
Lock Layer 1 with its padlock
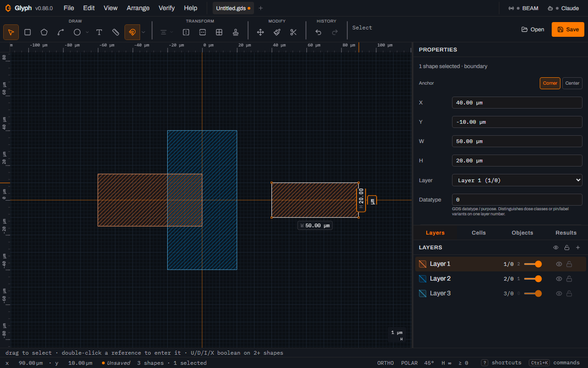(569, 264)
